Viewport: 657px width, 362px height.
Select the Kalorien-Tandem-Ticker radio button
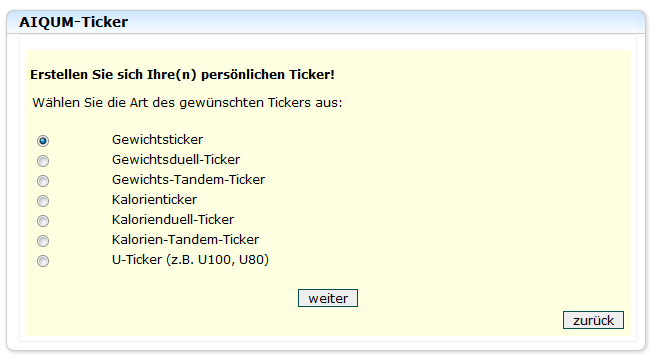click(x=43, y=241)
